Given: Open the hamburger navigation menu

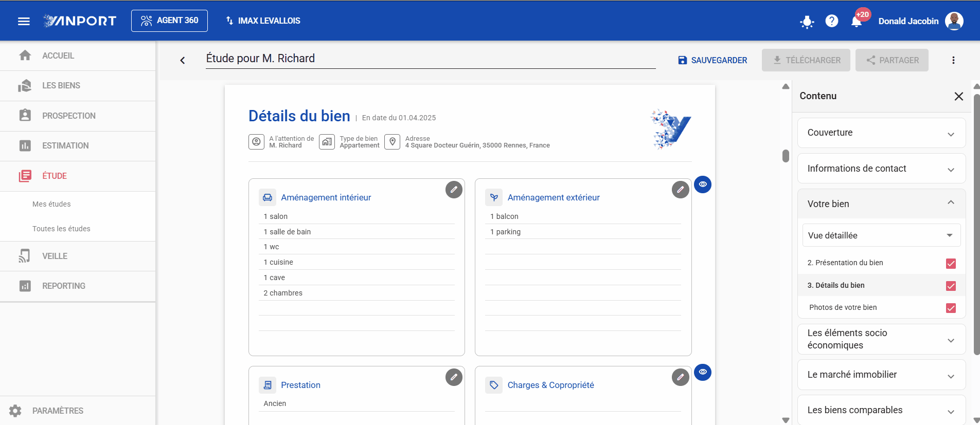Looking at the screenshot, I should (x=24, y=21).
